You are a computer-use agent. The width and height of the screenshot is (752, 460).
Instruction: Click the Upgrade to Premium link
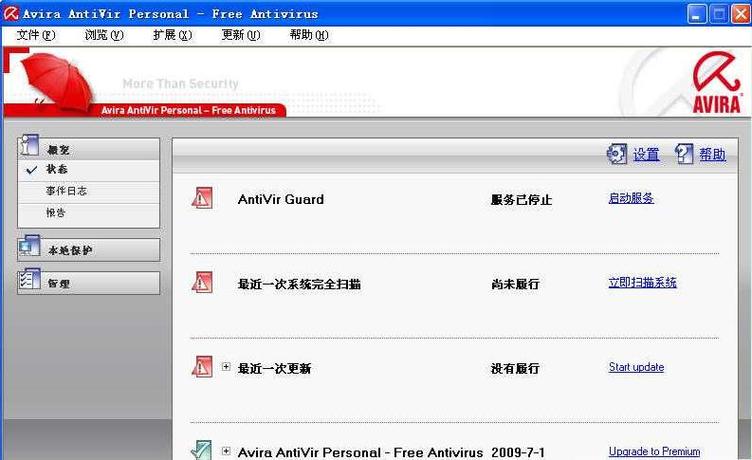click(654, 452)
